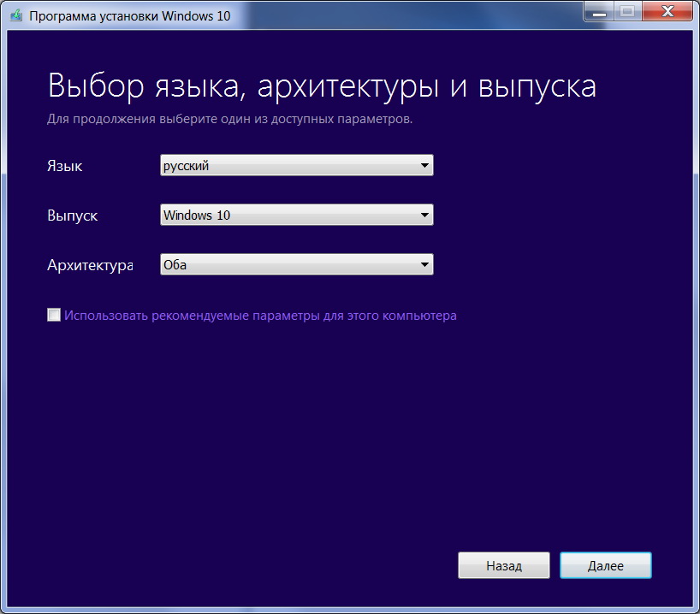Click the Далее button
The width and height of the screenshot is (700, 614).
click(605, 565)
